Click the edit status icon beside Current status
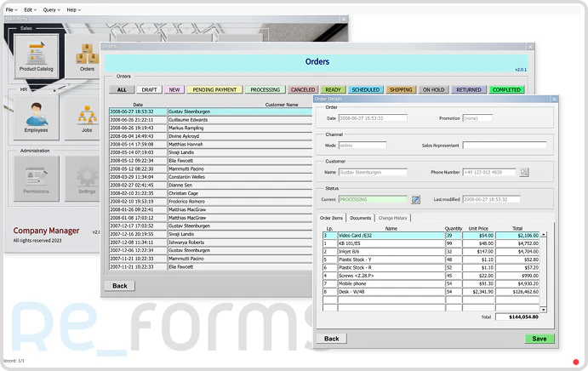This screenshot has height=371, width=588. (x=415, y=200)
